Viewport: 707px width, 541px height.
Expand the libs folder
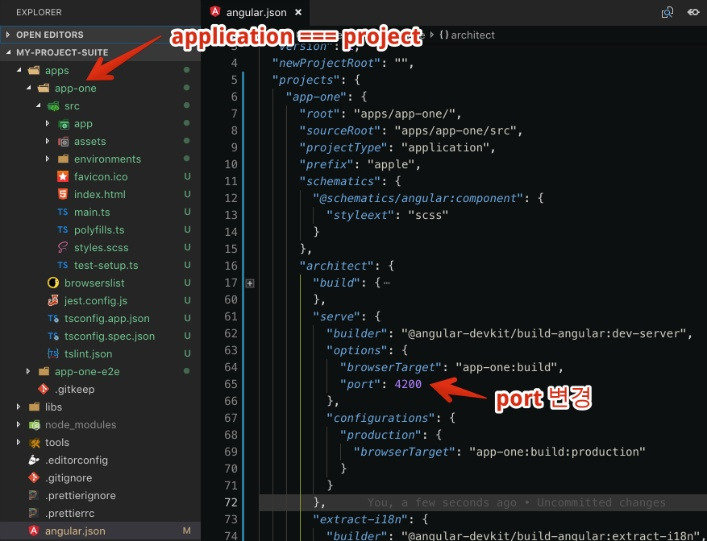[18, 407]
